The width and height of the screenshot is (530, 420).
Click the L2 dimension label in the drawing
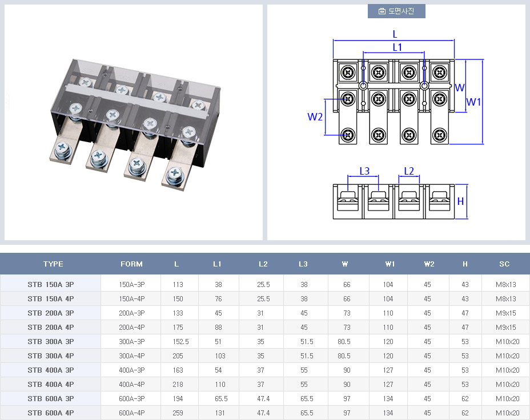click(x=409, y=171)
